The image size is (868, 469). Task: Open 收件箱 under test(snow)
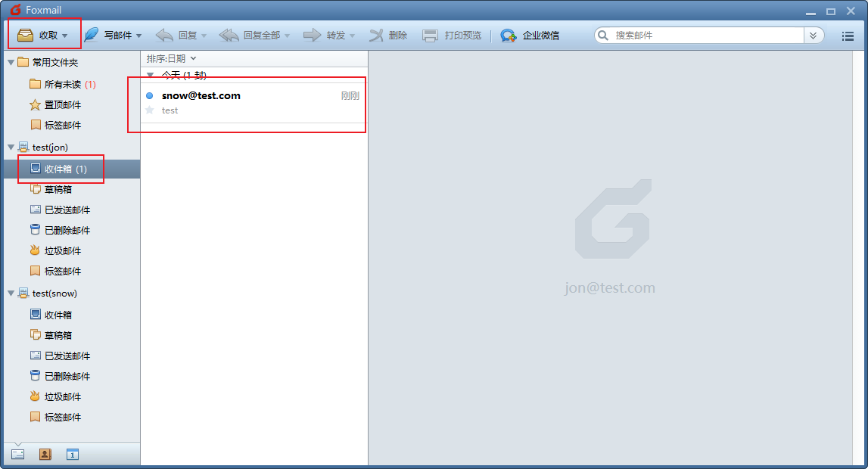pyautogui.click(x=51, y=315)
